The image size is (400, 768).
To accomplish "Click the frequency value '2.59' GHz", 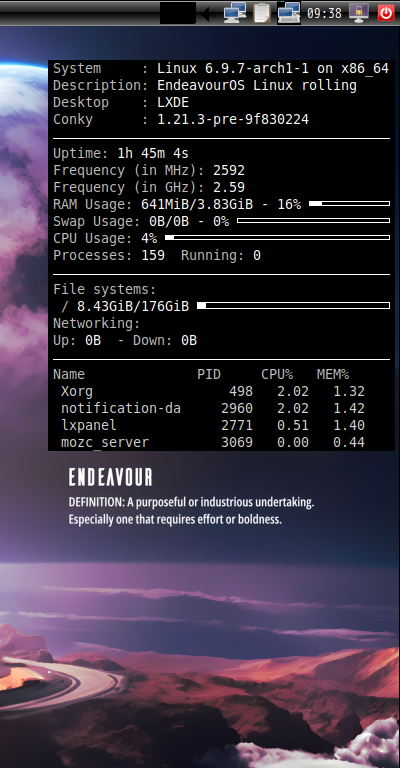I will [x=229, y=187].
